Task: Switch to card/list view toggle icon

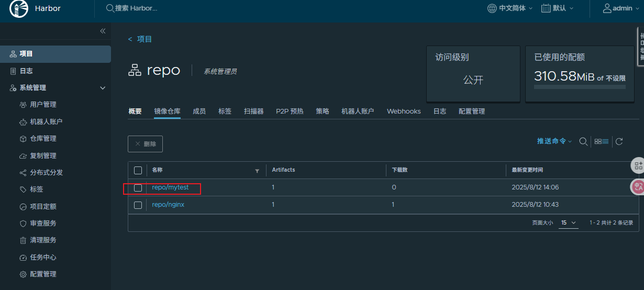Action: [x=602, y=141]
